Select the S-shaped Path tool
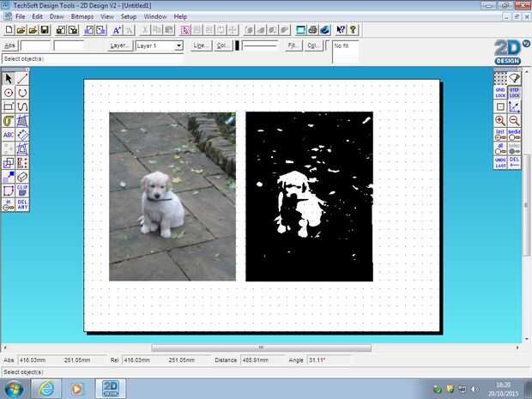532x399 pixels. pos(22,106)
